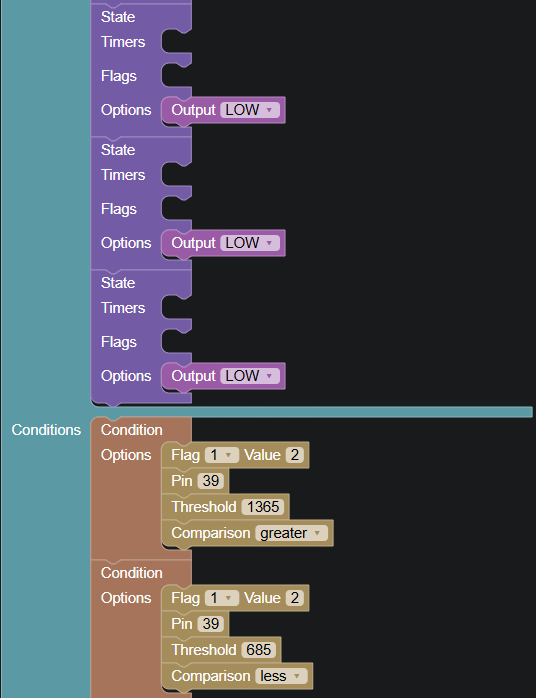Open the second state's Output LOW dropdown

(250, 243)
